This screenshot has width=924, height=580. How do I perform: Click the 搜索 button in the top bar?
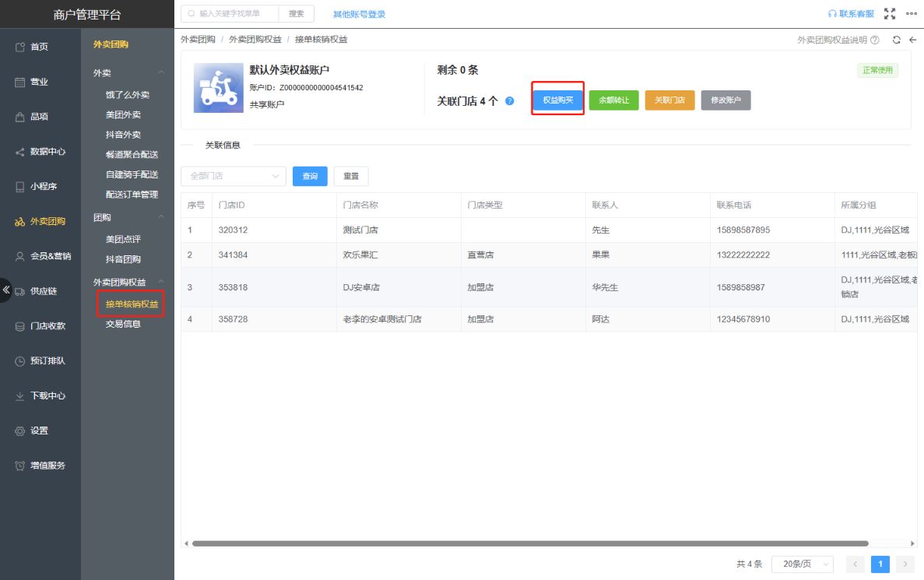coord(297,13)
